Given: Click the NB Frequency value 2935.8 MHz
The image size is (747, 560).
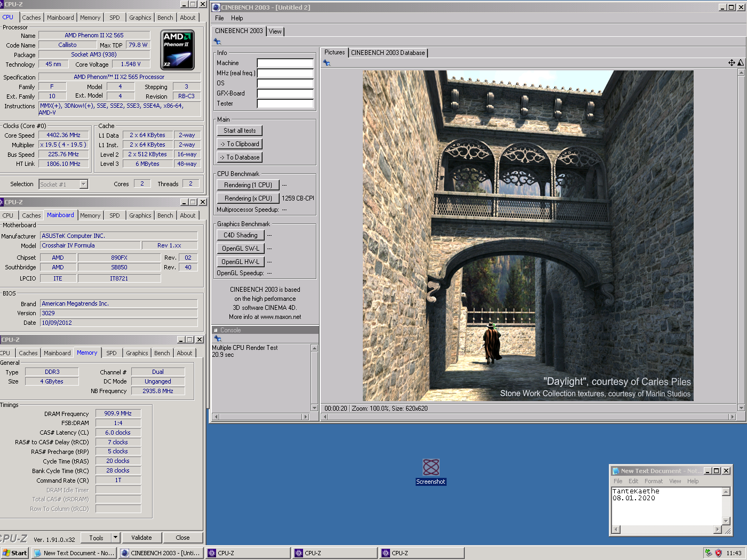Looking at the screenshot, I should tap(158, 391).
